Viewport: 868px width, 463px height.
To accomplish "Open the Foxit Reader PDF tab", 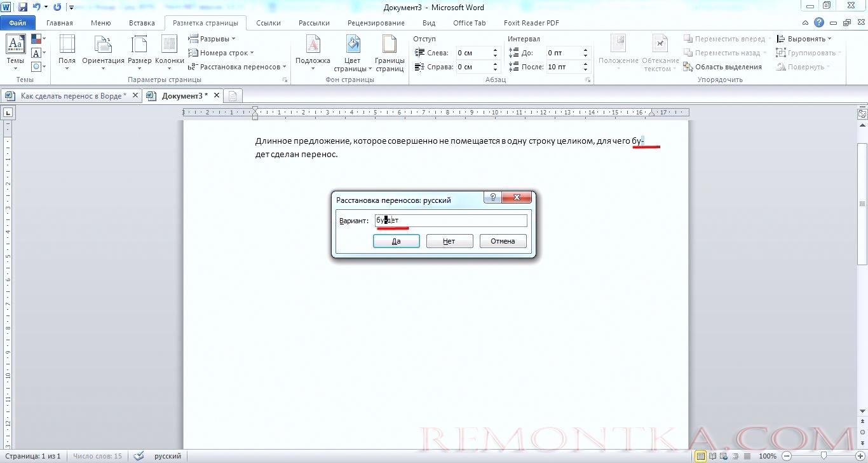I will [x=531, y=23].
